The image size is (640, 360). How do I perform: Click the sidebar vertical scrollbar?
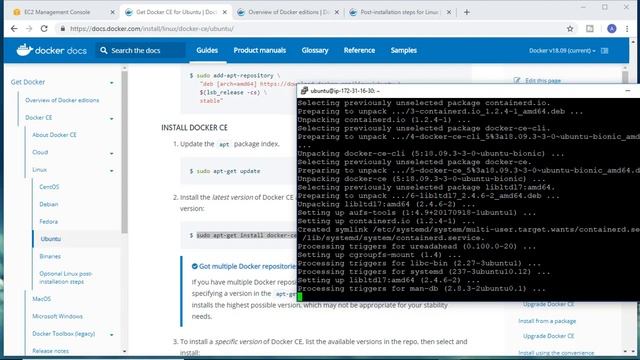tap(124, 151)
